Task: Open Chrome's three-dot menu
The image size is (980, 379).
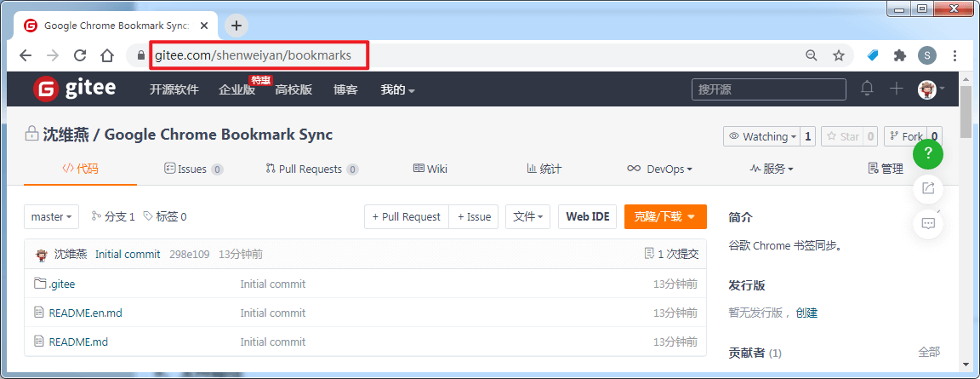Action: tap(954, 55)
